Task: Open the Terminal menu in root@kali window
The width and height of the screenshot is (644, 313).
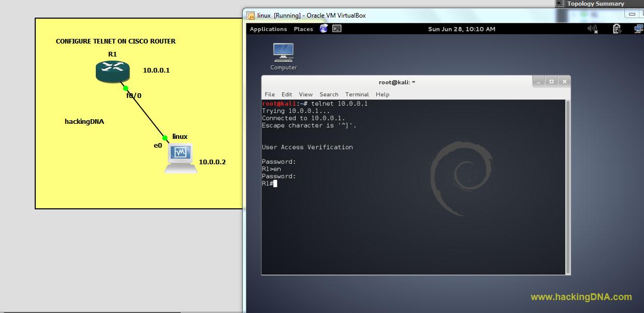Action: [x=357, y=94]
